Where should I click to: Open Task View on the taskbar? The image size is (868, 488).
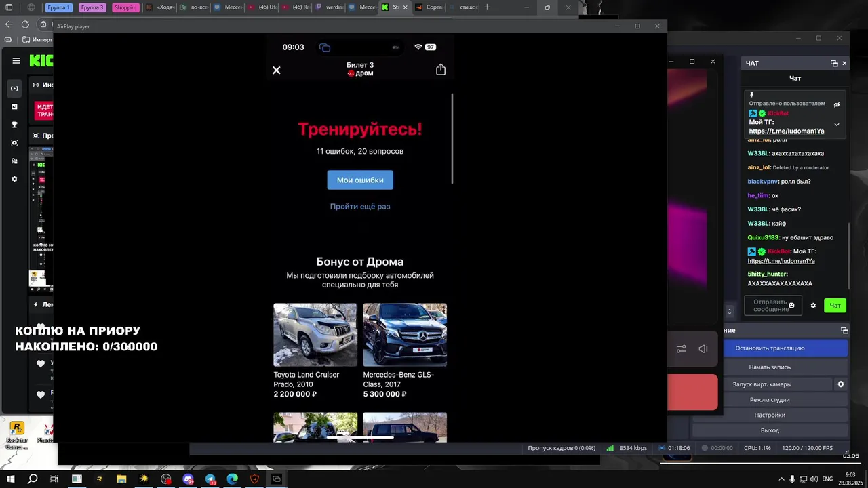point(54,479)
